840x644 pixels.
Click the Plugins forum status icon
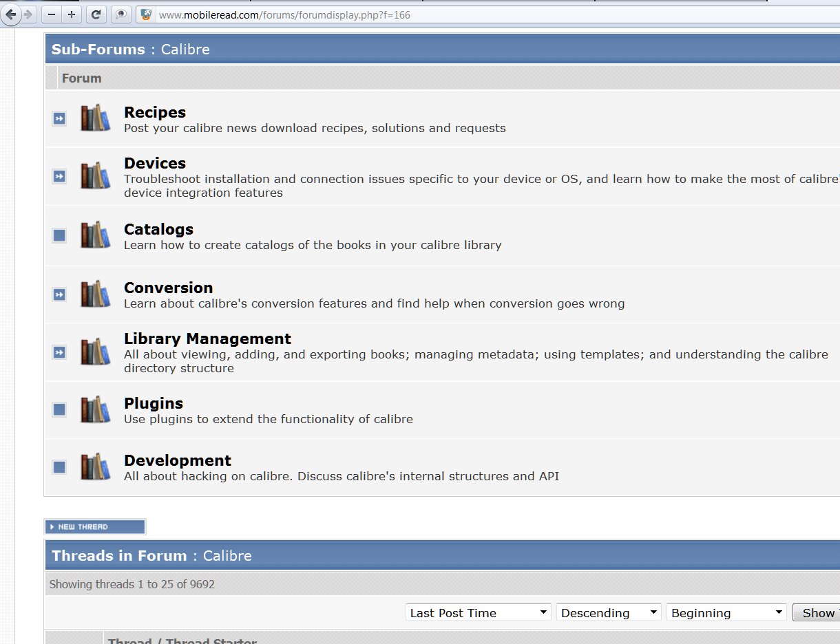coord(59,409)
